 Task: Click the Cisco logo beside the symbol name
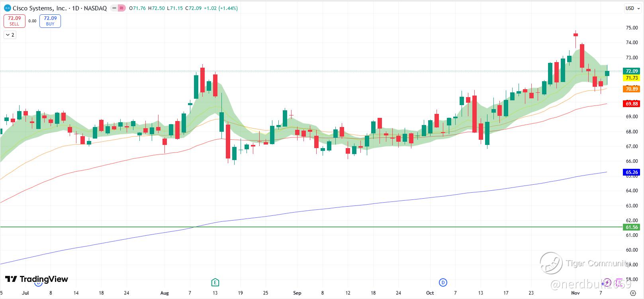coord(8,8)
